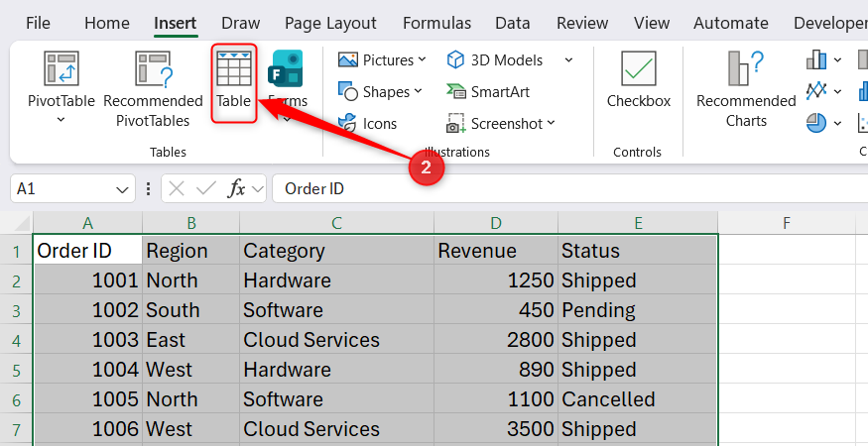Insert Icons from Illustrations group
868x446 pixels.
pyautogui.click(x=368, y=124)
